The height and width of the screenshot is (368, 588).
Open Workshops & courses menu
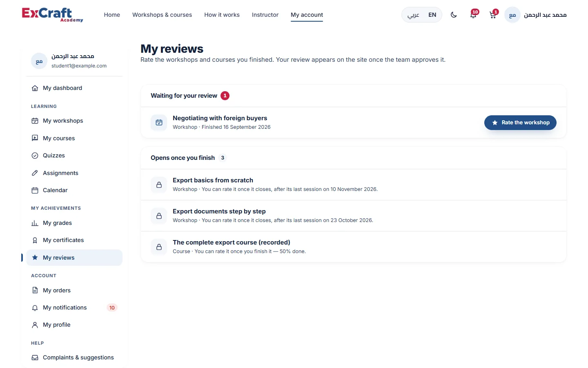[x=162, y=15]
